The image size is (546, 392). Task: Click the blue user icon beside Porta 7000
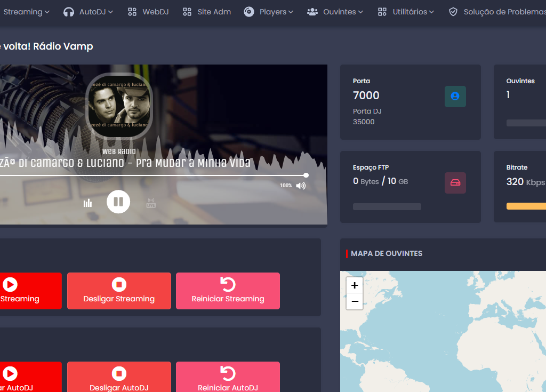455,96
